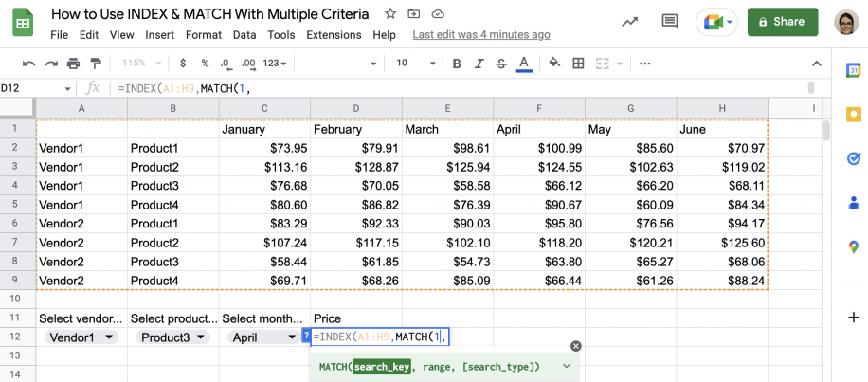
Task: Open Google Tasks in the side panel
Action: click(x=853, y=159)
